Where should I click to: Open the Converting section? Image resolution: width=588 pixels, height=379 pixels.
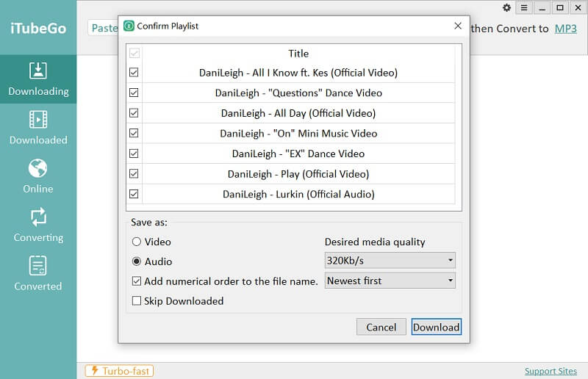pos(38,225)
